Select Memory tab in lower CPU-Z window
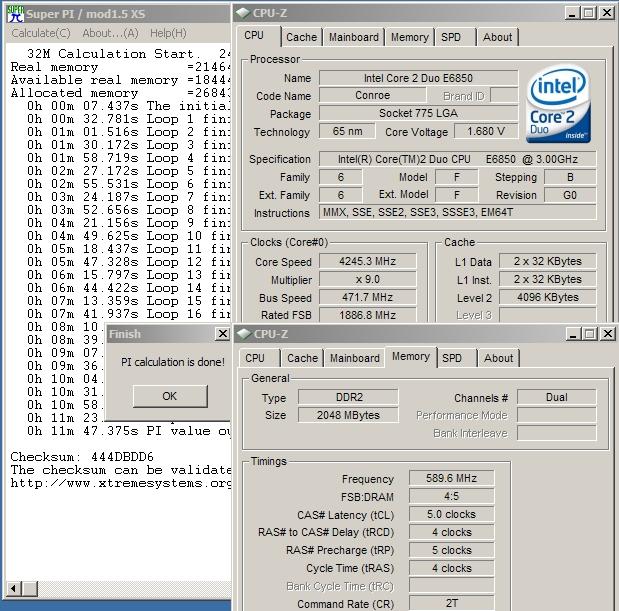The height and width of the screenshot is (611, 619). (x=411, y=356)
